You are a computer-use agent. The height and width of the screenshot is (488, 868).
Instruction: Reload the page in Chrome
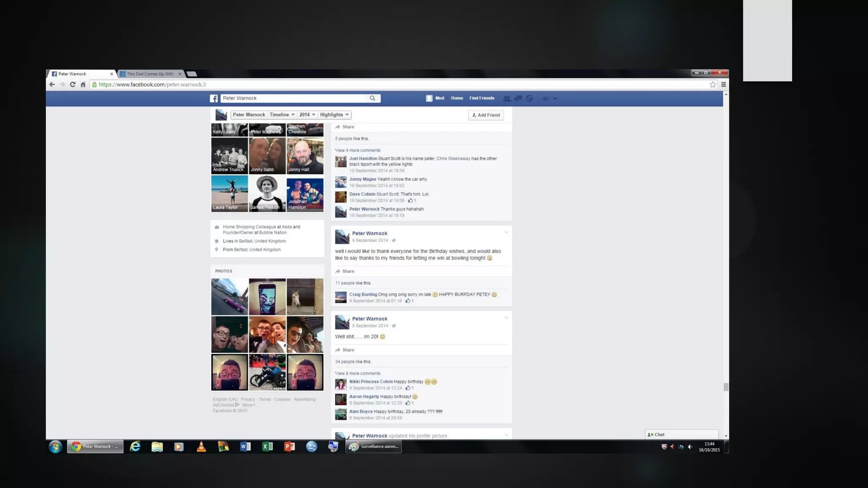tap(72, 85)
